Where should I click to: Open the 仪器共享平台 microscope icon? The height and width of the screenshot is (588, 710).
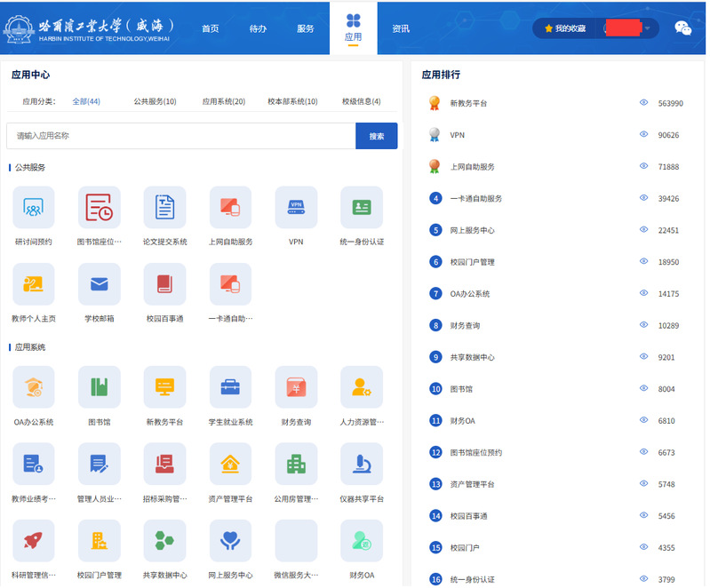click(362, 464)
